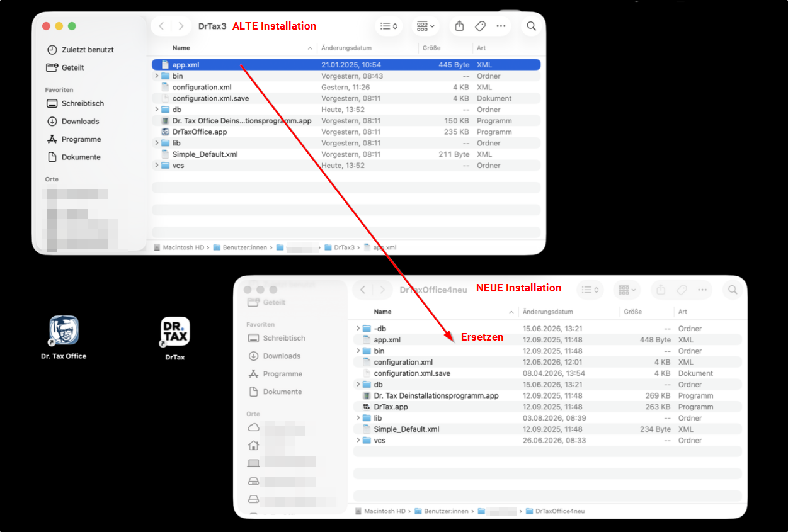Expand the lib folder in DrTax3

(156, 143)
